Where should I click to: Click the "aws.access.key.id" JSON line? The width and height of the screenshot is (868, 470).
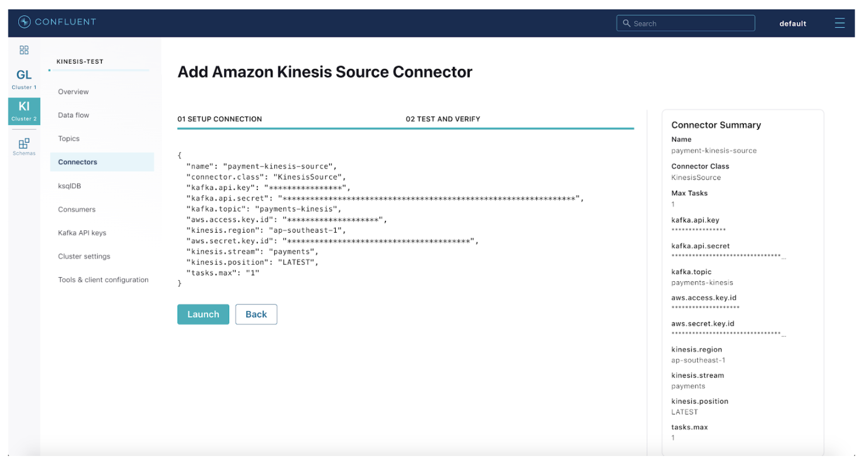[x=287, y=220]
